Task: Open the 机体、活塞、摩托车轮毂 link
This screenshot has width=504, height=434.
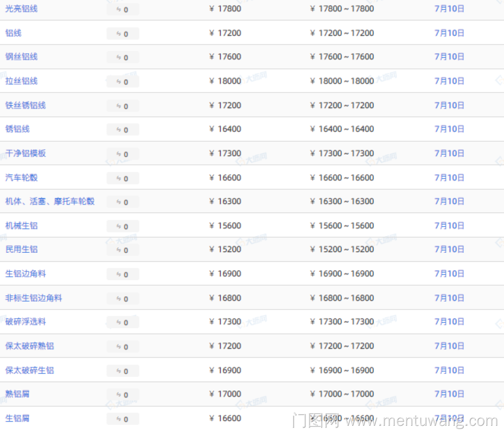Action: pos(50,201)
